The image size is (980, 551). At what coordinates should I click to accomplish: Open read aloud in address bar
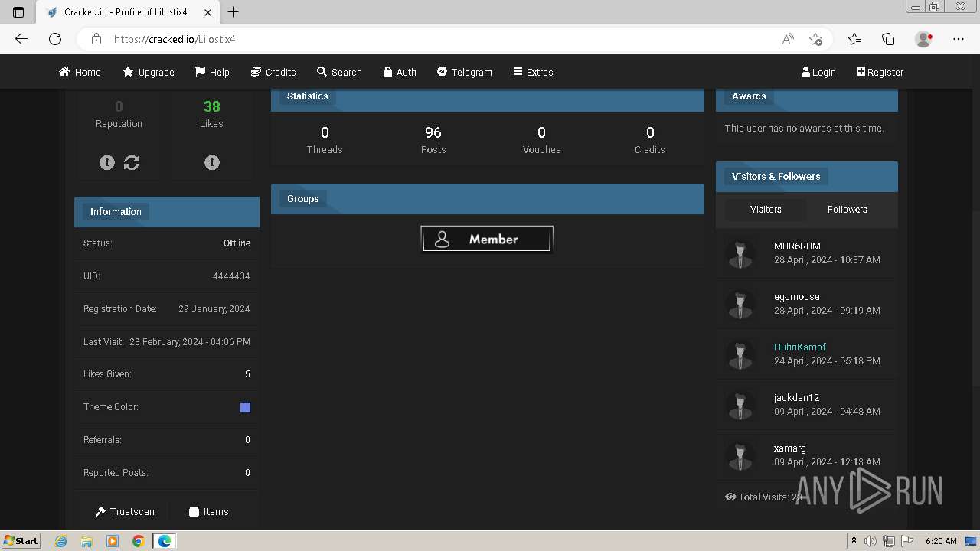coord(788,39)
